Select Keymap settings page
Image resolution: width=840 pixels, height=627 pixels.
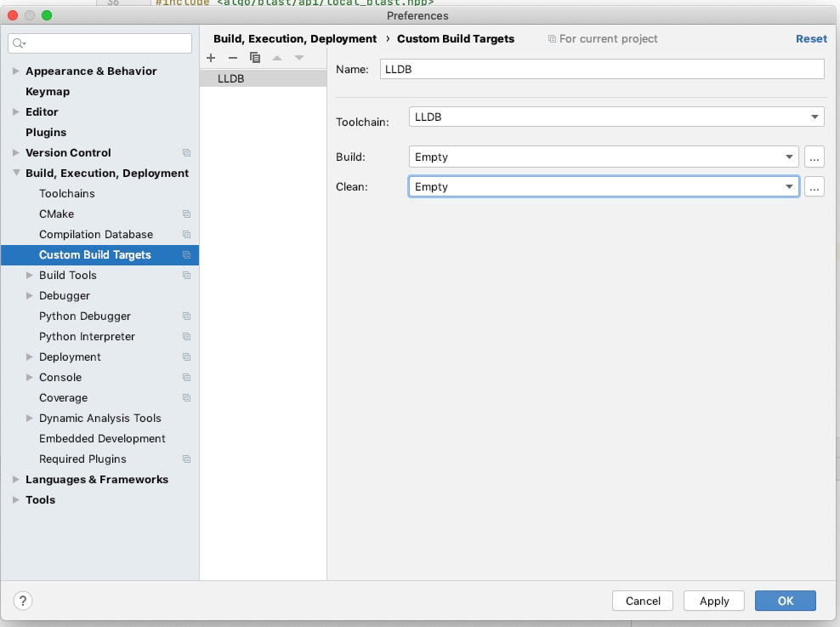coord(48,92)
